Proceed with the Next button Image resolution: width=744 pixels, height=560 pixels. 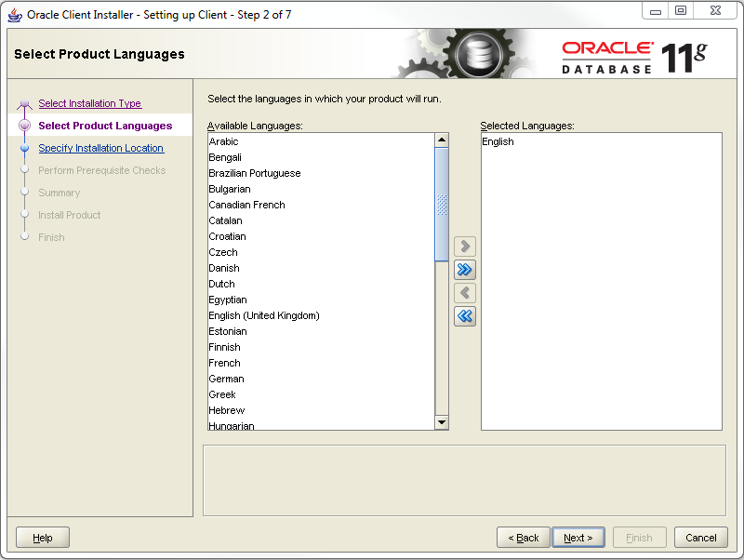point(578,538)
